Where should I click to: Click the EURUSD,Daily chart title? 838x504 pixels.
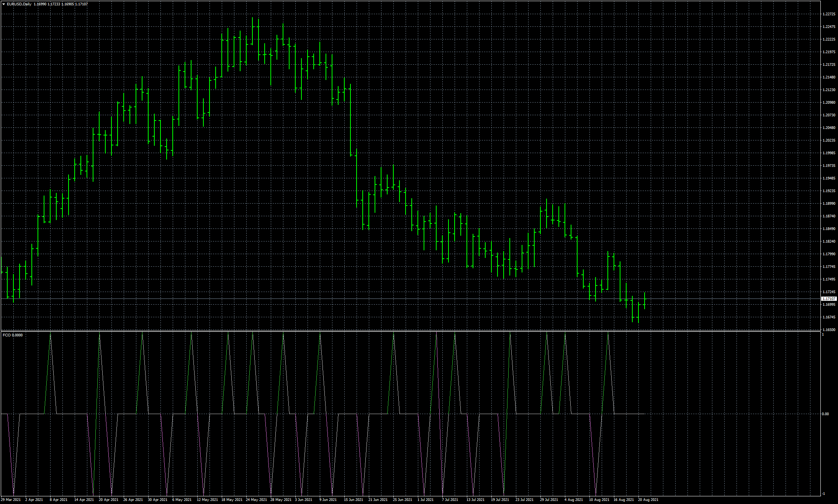(x=19, y=4)
